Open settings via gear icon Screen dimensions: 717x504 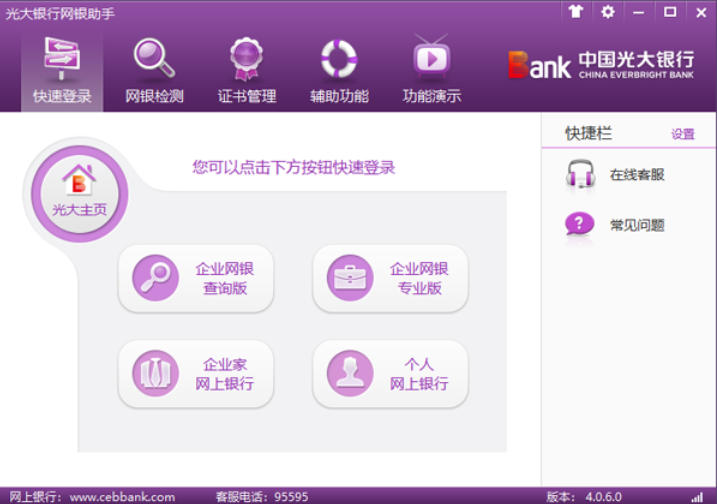point(608,12)
